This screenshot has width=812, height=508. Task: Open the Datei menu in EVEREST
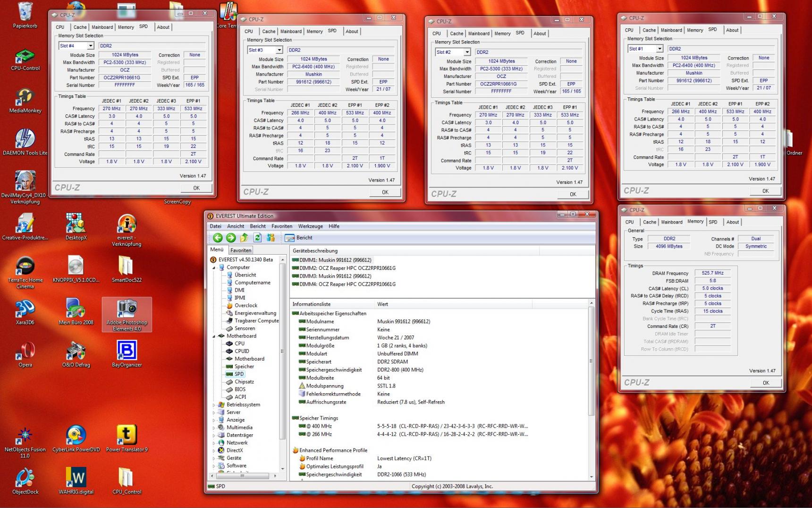point(216,226)
